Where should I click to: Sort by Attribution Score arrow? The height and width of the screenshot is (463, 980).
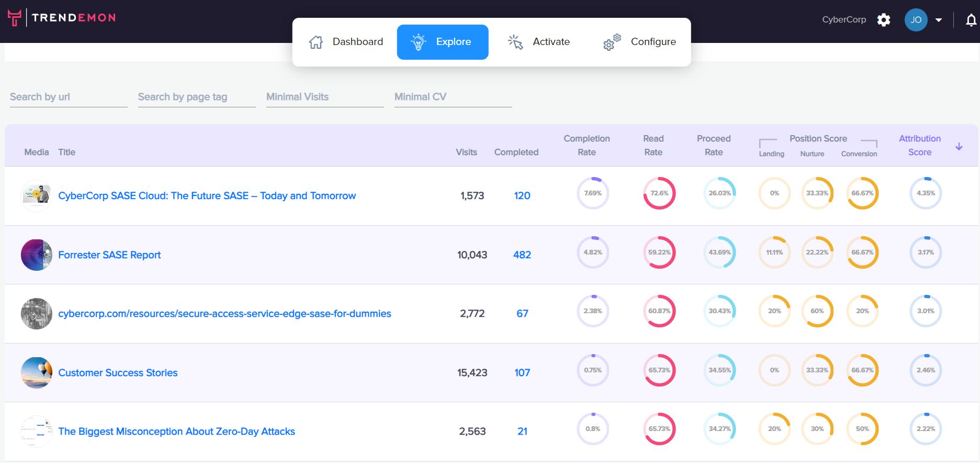click(959, 147)
